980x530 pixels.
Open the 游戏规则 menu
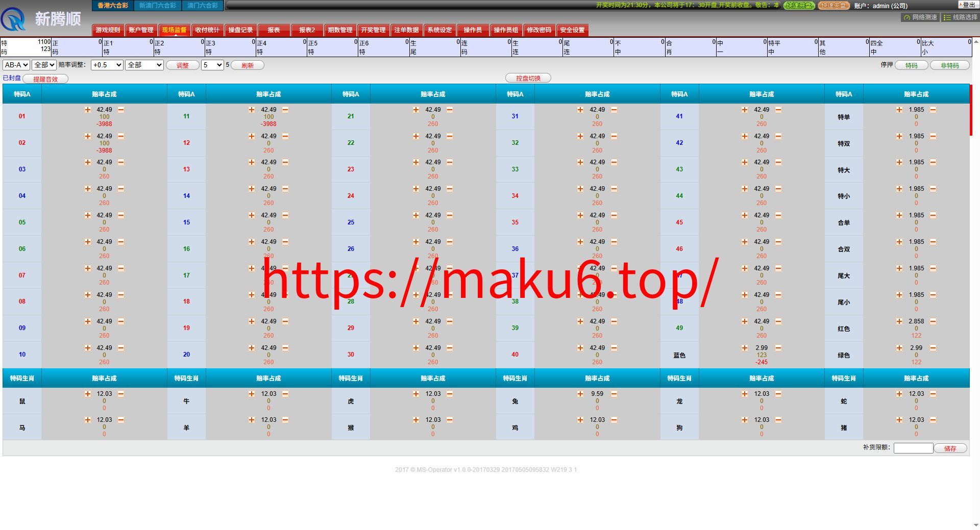click(108, 30)
